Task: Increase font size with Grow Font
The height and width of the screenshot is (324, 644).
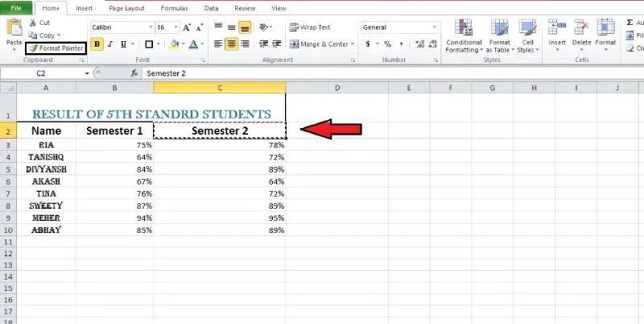Action: (x=187, y=27)
